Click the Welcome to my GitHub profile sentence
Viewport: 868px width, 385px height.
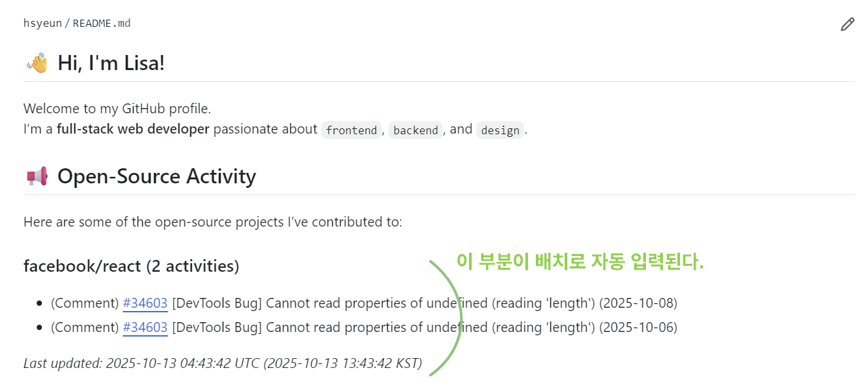coord(117,108)
